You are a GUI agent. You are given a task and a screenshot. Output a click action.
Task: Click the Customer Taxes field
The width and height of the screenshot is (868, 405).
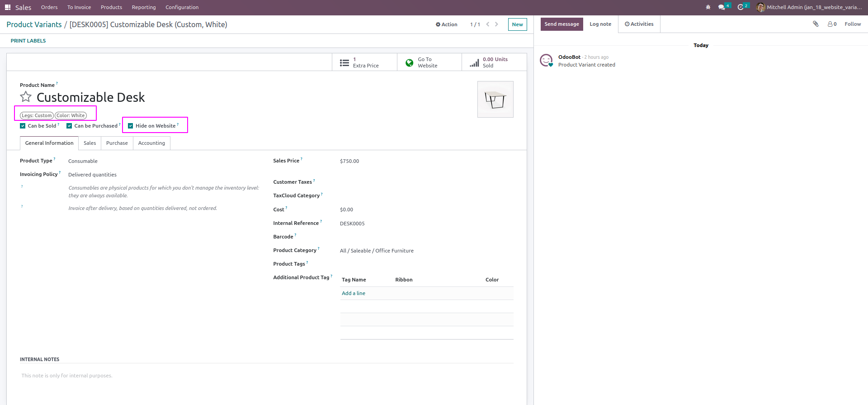point(426,182)
